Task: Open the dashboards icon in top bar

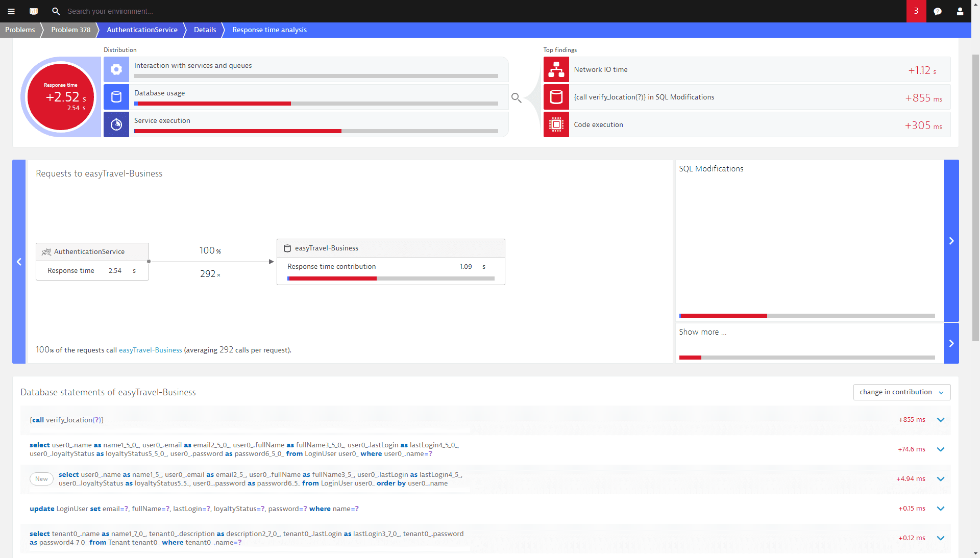Action: point(34,11)
